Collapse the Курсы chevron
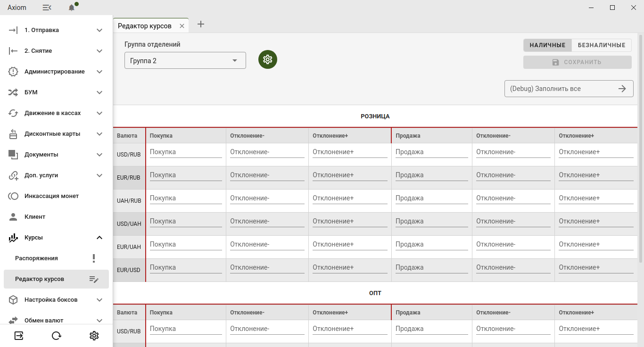The width and height of the screenshot is (644, 347). pos(99,238)
